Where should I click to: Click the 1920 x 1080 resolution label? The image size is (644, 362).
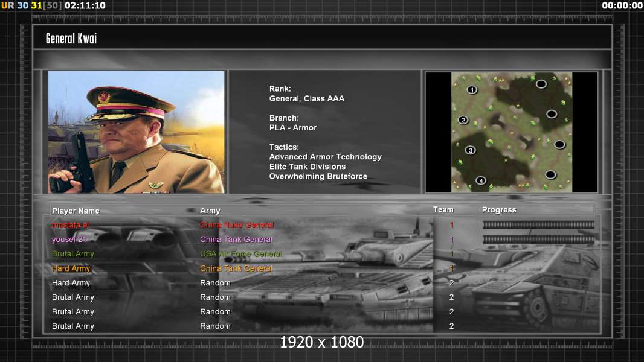(x=321, y=343)
